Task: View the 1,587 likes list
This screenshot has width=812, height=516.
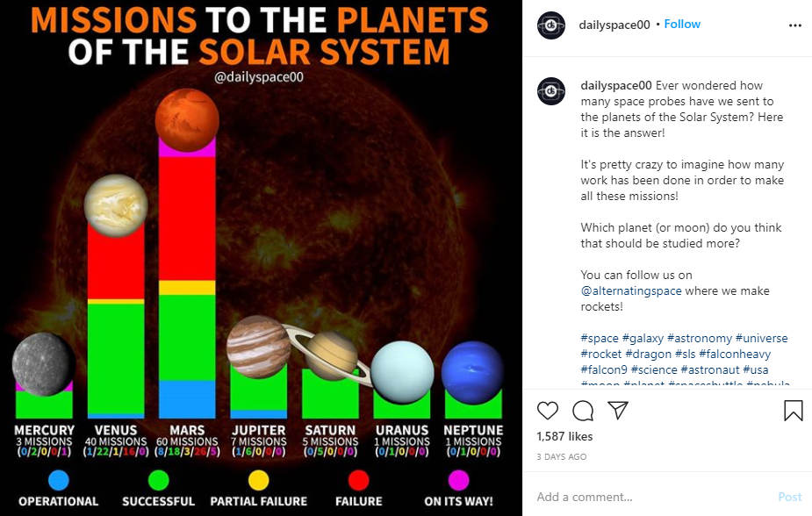Action: 564,437
